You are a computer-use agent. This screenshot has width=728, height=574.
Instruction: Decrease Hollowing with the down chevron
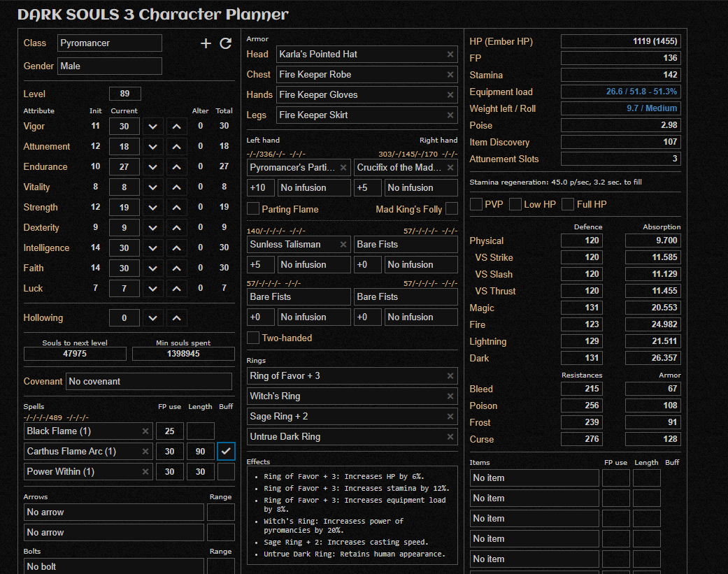click(152, 318)
